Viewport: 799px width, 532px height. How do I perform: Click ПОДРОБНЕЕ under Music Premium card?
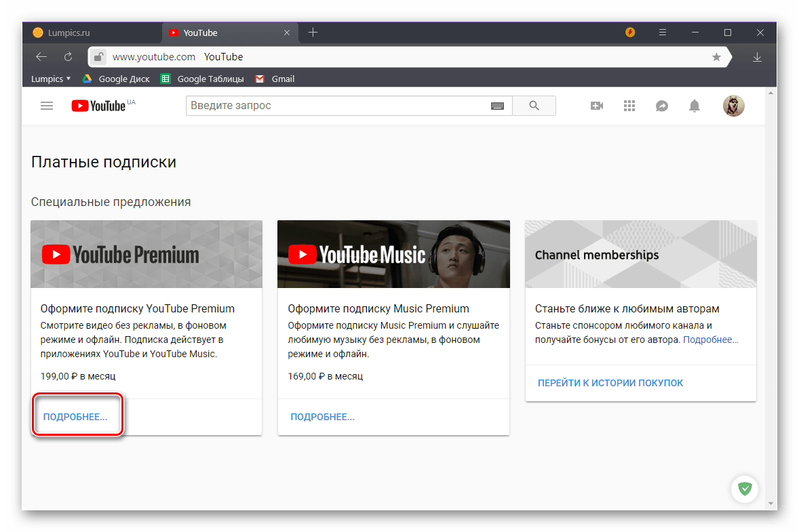click(x=323, y=417)
